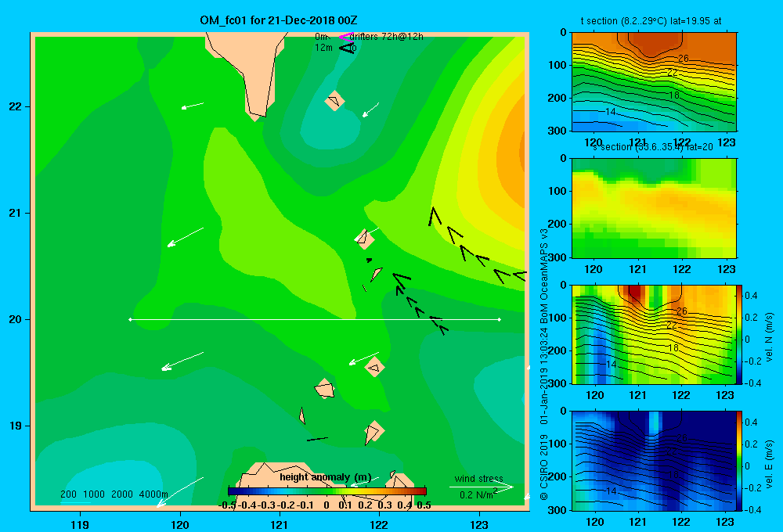Click longitude label 121 on main map
This screenshot has height=532, width=783.
280,524
